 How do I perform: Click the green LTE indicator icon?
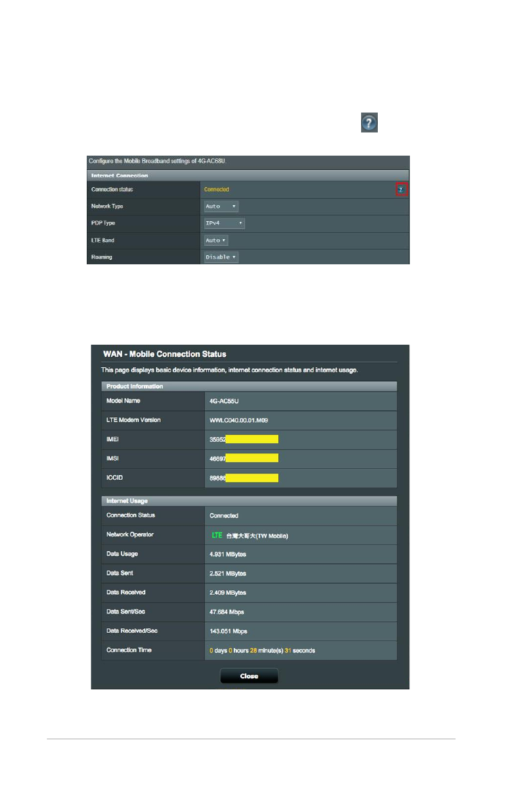217,535
